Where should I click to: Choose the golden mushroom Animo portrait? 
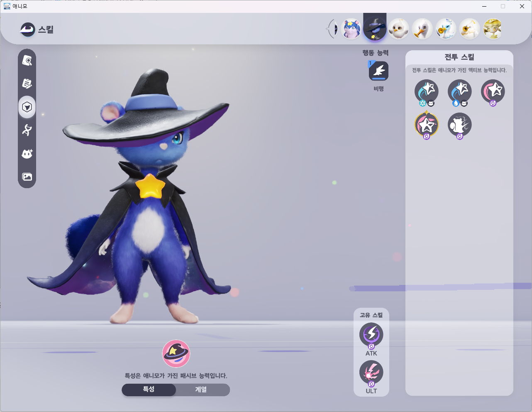point(493,29)
